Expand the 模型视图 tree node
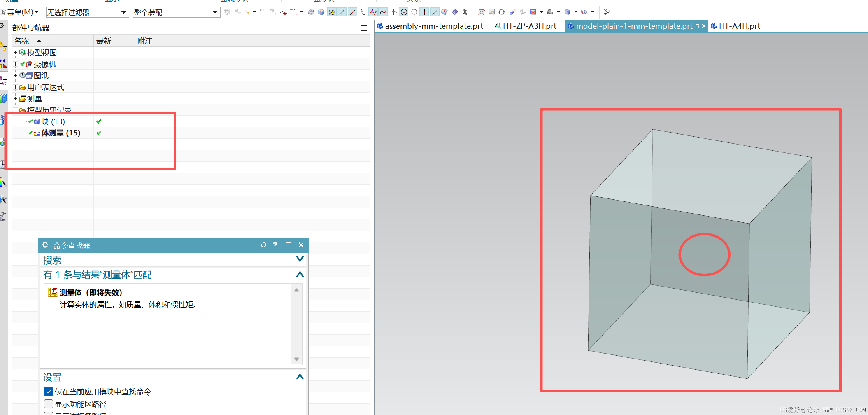Viewport: 868px width, 415px height. tap(15, 53)
